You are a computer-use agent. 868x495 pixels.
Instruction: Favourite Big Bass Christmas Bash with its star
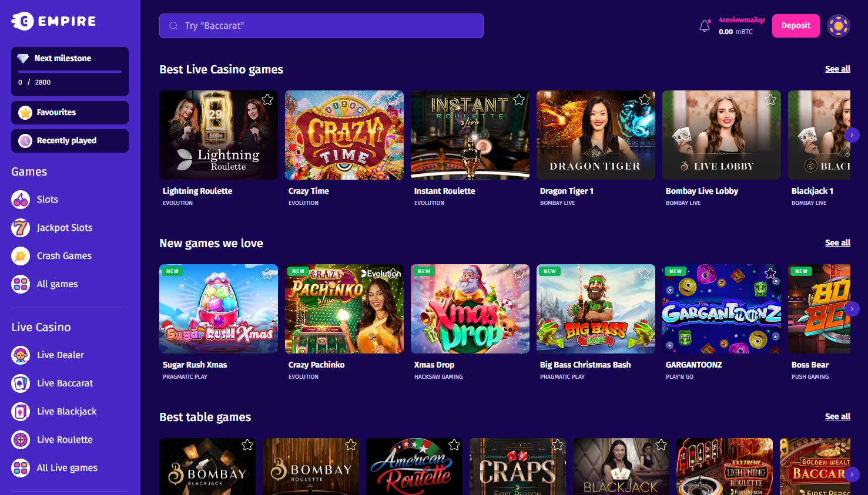pyautogui.click(x=645, y=274)
